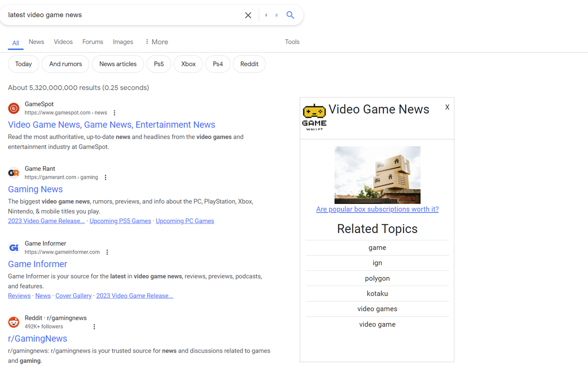Open the 2023 Video Game Release link under Game Rant
Screen dimensions: 588x368
coord(46,221)
